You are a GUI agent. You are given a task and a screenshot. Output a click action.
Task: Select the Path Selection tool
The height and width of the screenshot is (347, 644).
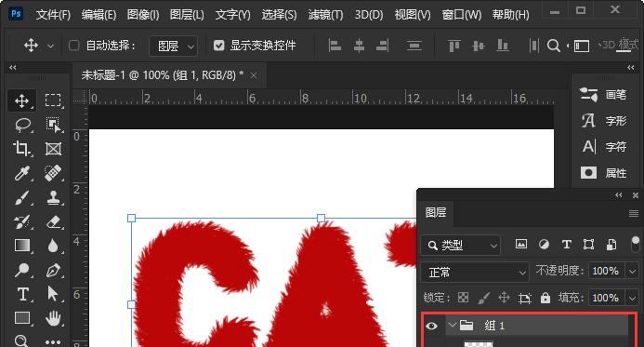tap(53, 294)
